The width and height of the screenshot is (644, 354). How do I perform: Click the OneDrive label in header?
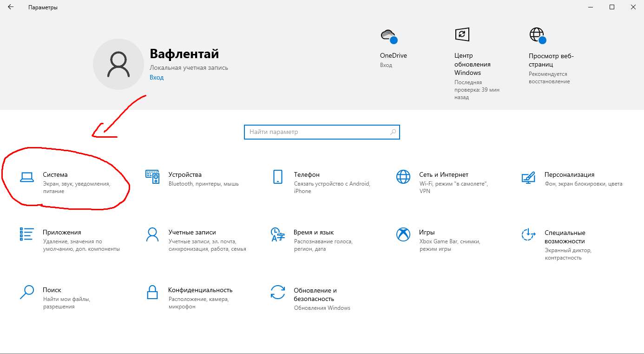pos(394,55)
